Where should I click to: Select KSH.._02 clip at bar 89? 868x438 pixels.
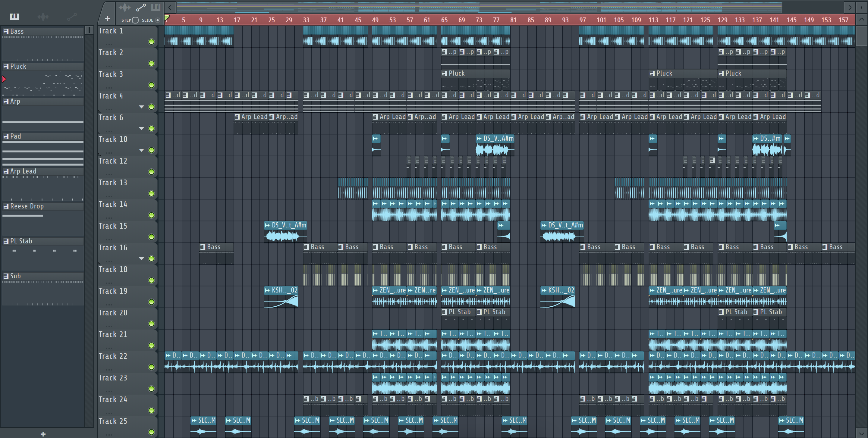(x=557, y=297)
